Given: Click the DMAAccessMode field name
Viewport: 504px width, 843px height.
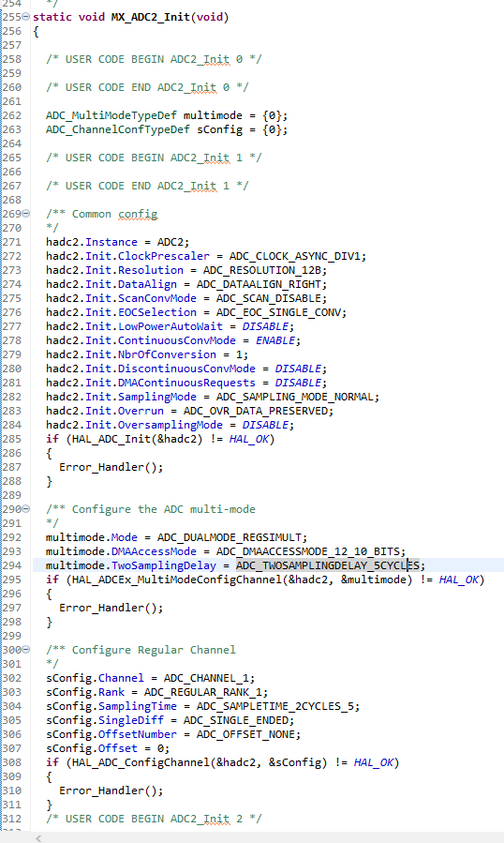Looking at the screenshot, I should (154, 551).
